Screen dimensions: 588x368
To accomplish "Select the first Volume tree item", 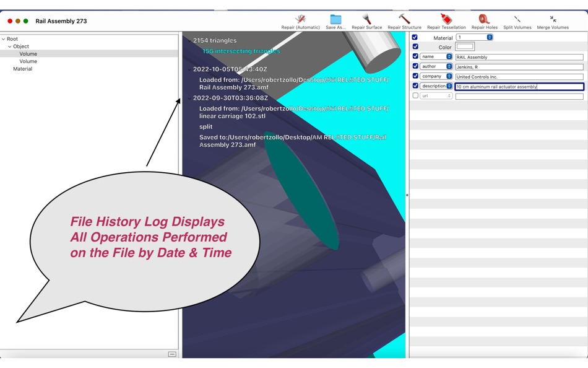I will [28, 54].
